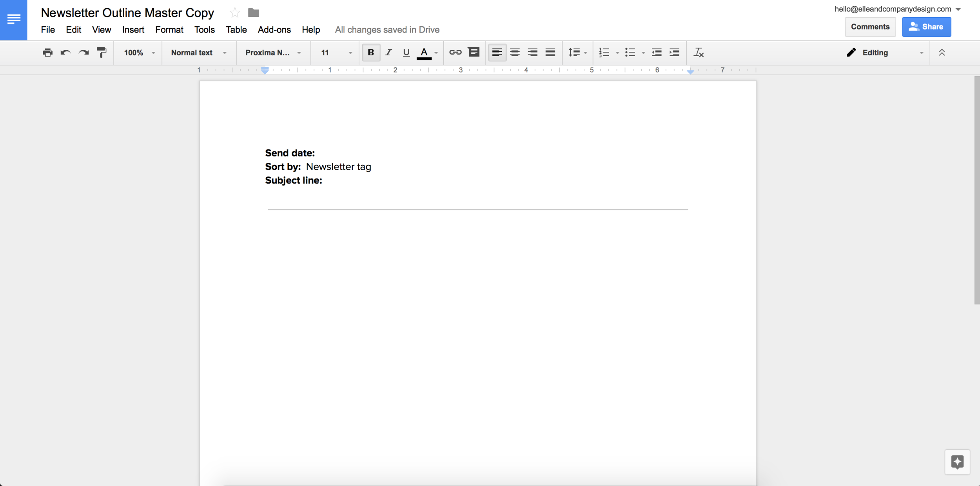Open the Format menu
Screen dimensions: 980x486
169,29
